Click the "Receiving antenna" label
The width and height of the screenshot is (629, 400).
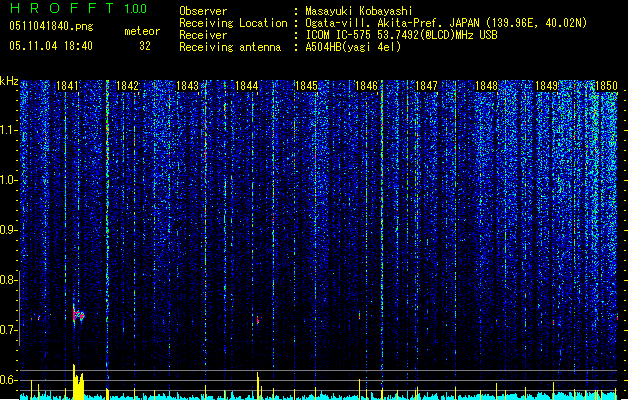(230, 47)
